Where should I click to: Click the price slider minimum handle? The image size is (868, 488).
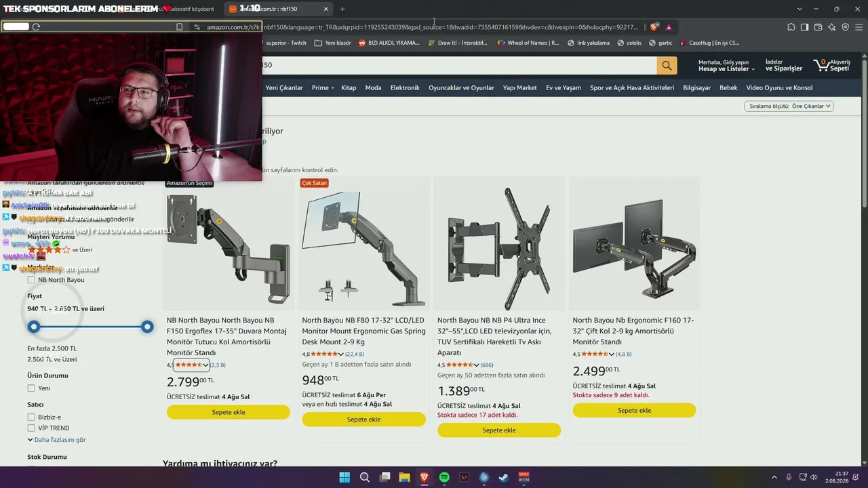(x=33, y=327)
